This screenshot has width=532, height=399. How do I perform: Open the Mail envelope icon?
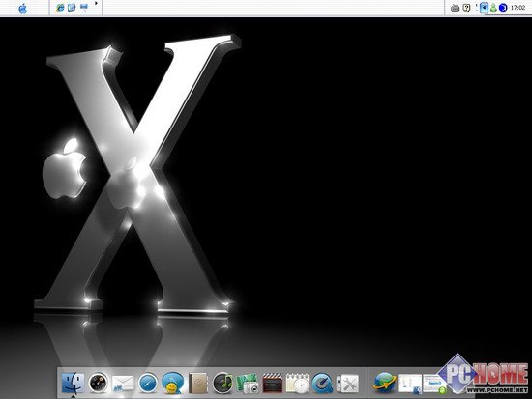tap(123, 384)
